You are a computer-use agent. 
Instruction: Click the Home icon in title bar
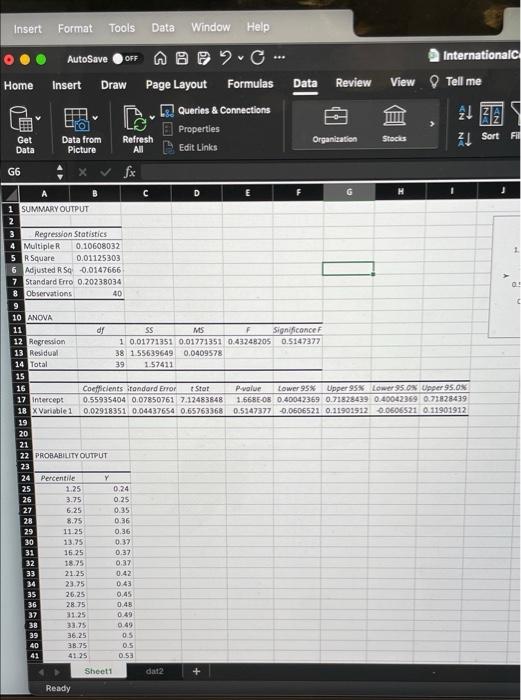pos(160,58)
